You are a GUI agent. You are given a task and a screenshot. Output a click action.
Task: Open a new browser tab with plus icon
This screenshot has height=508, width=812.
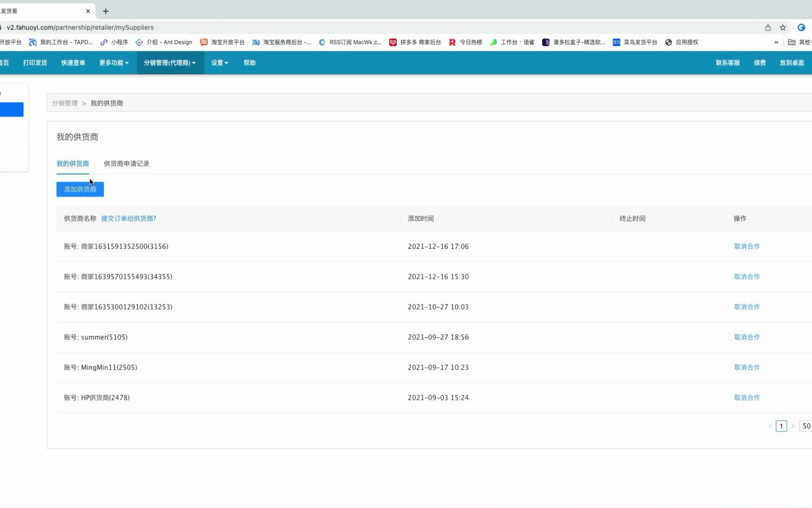(x=106, y=11)
